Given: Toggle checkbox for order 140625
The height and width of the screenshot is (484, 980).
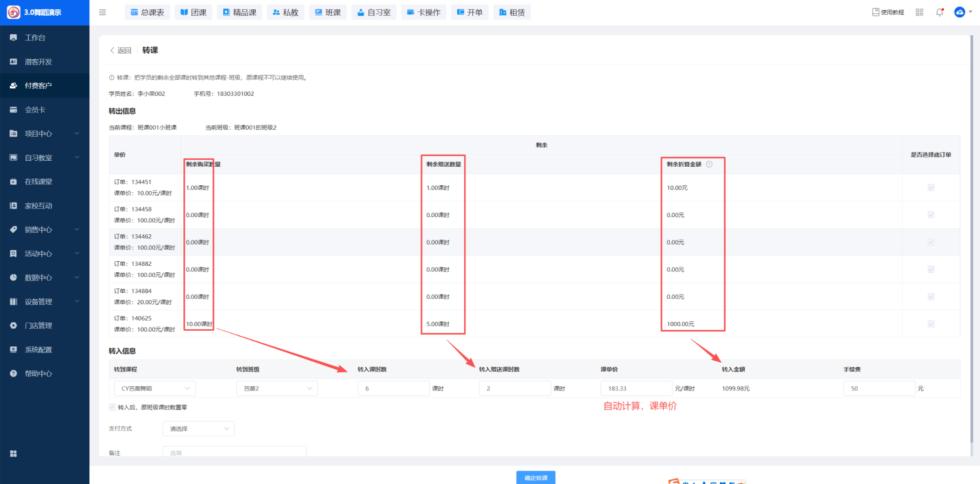Looking at the screenshot, I should 931,324.
